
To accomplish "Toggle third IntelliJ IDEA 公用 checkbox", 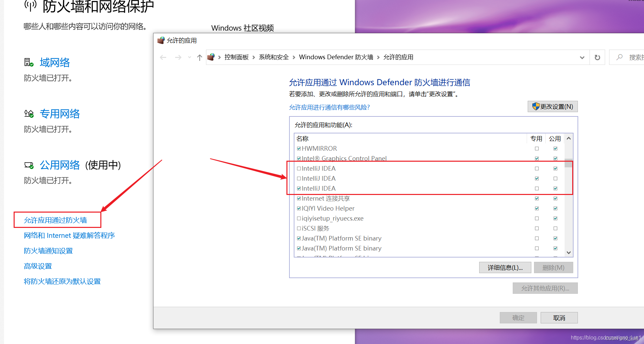I will (x=555, y=188).
